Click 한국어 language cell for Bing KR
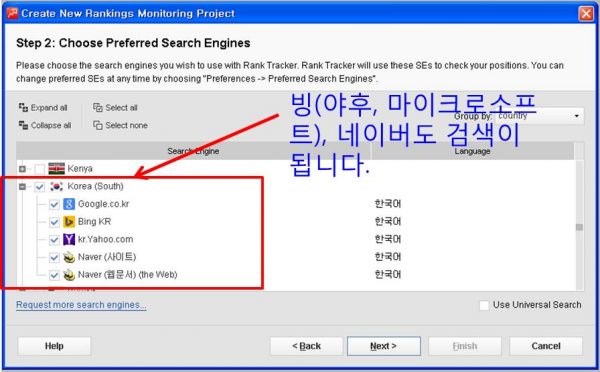The height and width of the screenshot is (372, 600). coord(388,221)
